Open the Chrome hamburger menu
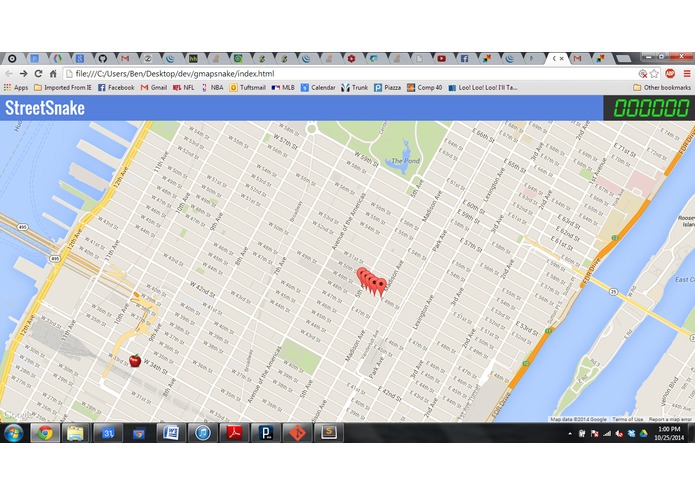 click(687, 74)
